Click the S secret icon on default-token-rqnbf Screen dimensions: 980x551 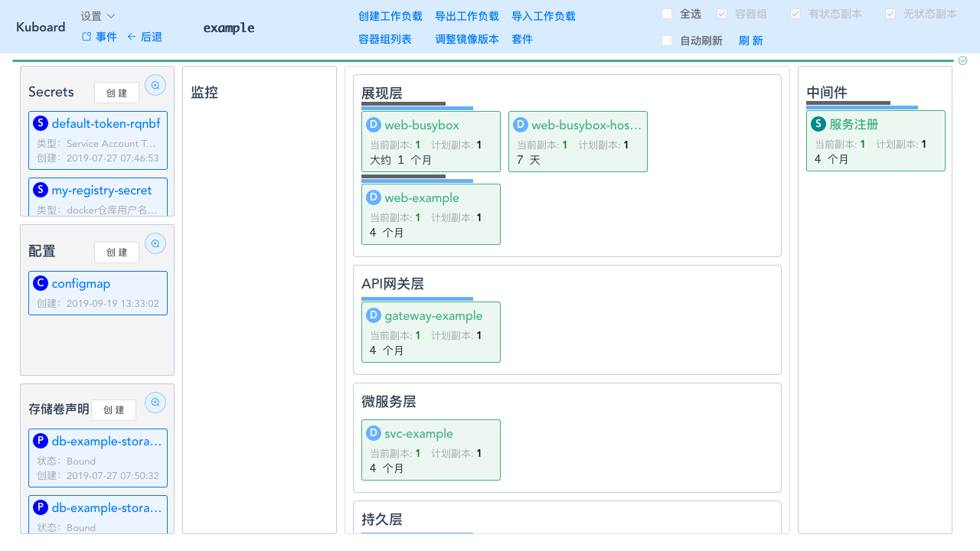tap(41, 122)
